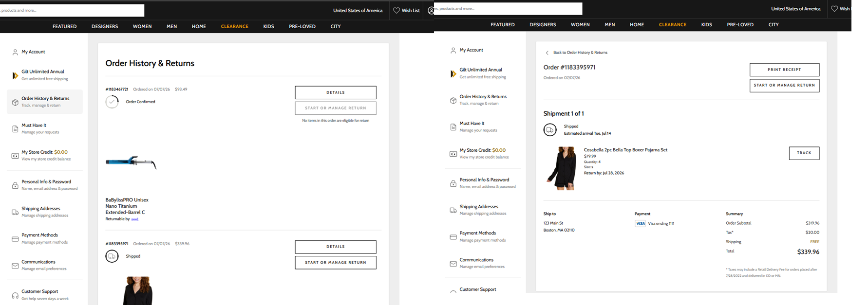Click Shipping Addresses truck icon, left window
The height and width of the screenshot is (305, 868).
pos(15,212)
